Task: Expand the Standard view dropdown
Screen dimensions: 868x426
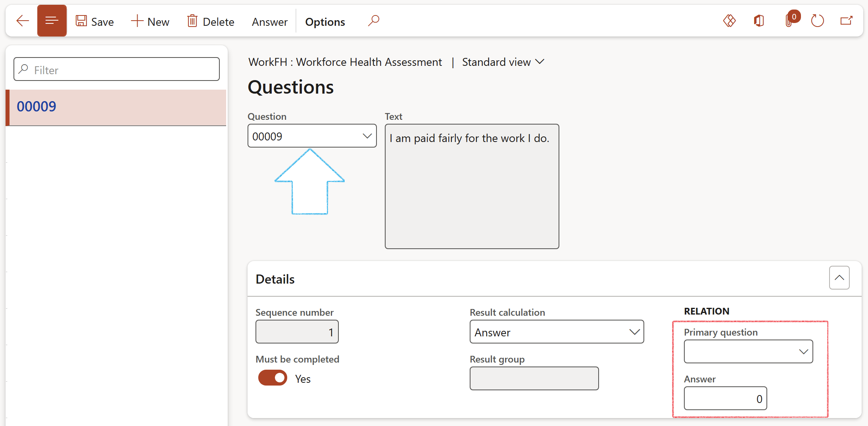Action: [x=503, y=62]
